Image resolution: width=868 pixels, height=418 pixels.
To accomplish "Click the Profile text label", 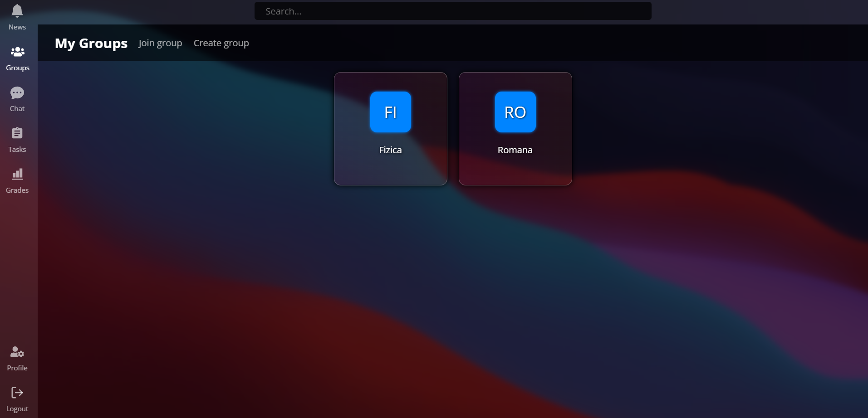I will (17, 368).
